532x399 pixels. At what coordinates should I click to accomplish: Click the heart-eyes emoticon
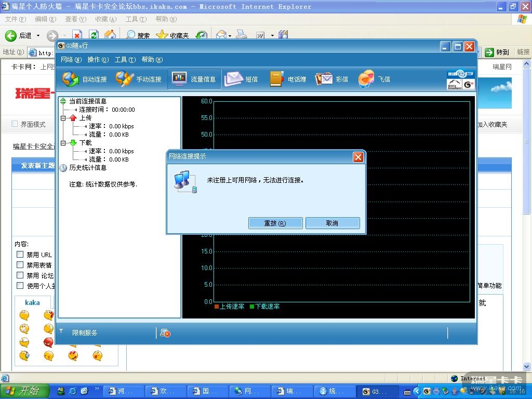tap(73, 355)
